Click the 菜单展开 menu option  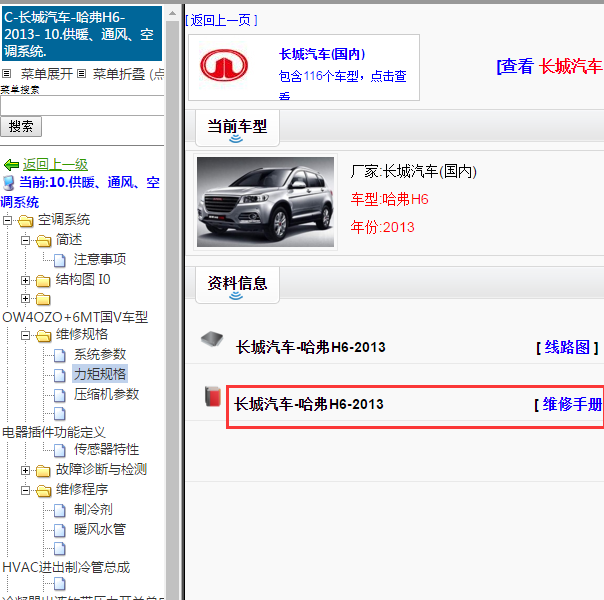47,74
